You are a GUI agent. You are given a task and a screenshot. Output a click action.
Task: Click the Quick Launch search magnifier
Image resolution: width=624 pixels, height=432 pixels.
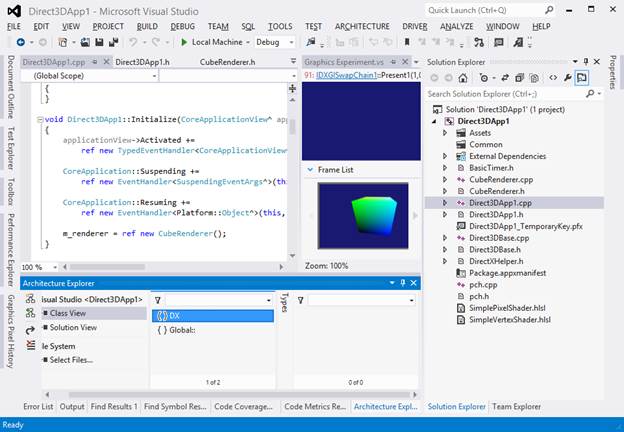click(549, 10)
